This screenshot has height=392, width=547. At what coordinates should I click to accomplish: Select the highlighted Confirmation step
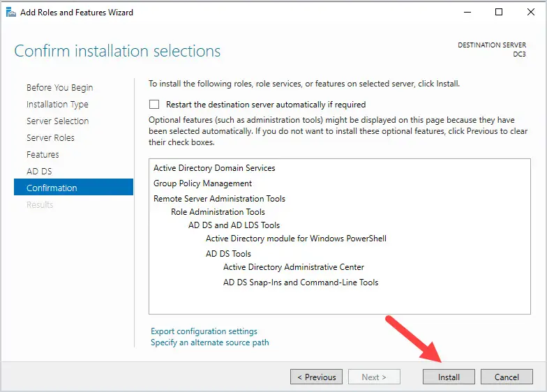coord(74,187)
